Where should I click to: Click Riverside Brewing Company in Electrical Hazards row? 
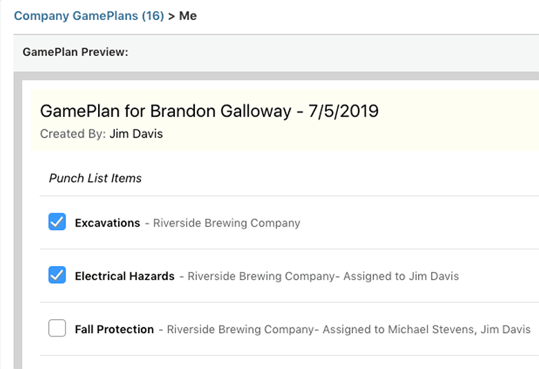click(x=261, y=276)
